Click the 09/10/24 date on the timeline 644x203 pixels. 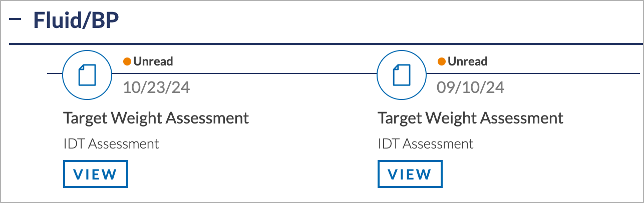pyautogui.click(x=471, y=87)
